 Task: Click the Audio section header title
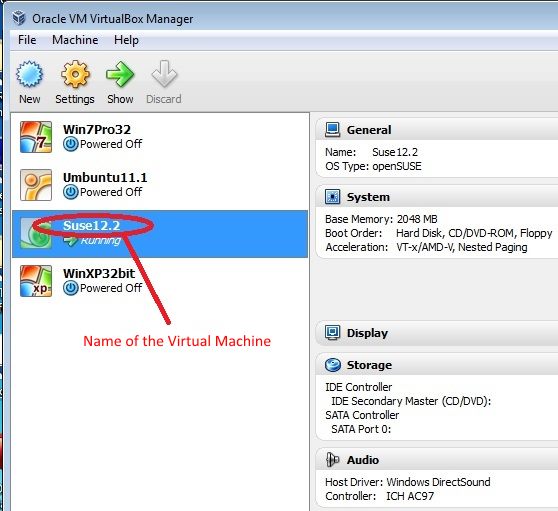point(363,460)
